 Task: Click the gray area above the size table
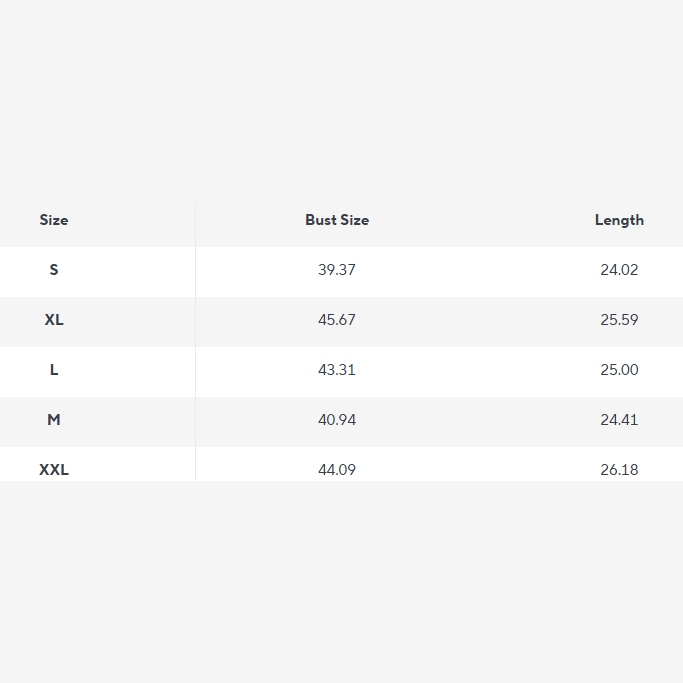point(340,100)
